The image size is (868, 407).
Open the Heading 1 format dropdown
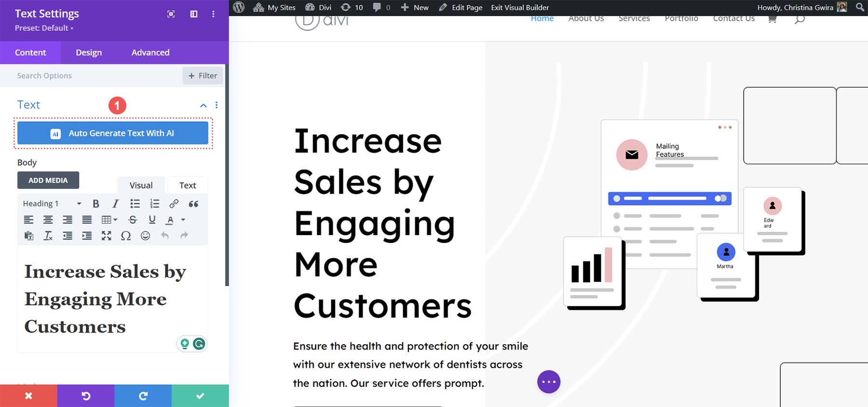52,204
